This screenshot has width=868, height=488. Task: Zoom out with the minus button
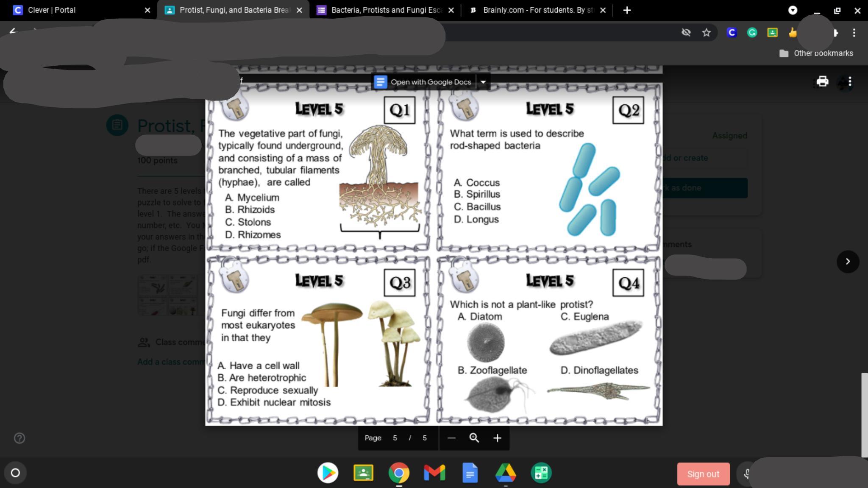(x=451, y=438)
